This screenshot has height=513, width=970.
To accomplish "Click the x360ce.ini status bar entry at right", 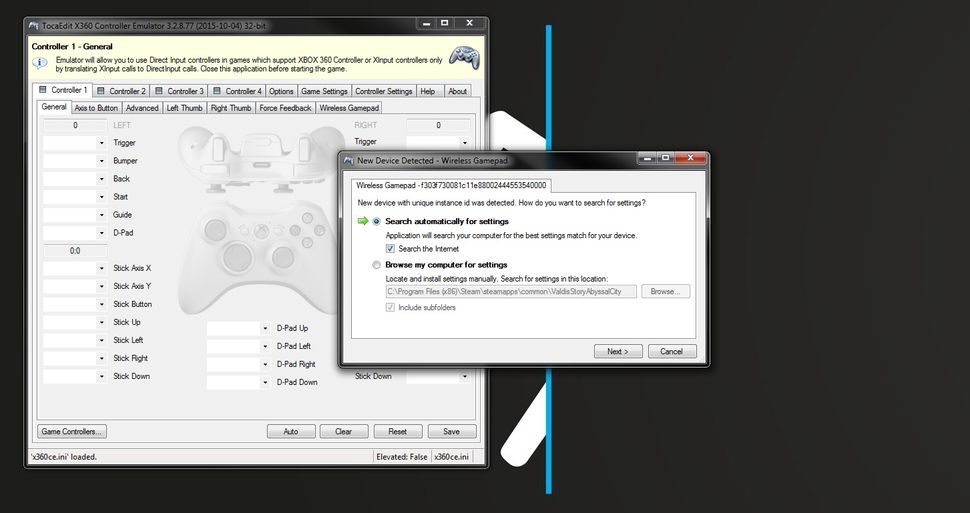I will click(452, 457).
